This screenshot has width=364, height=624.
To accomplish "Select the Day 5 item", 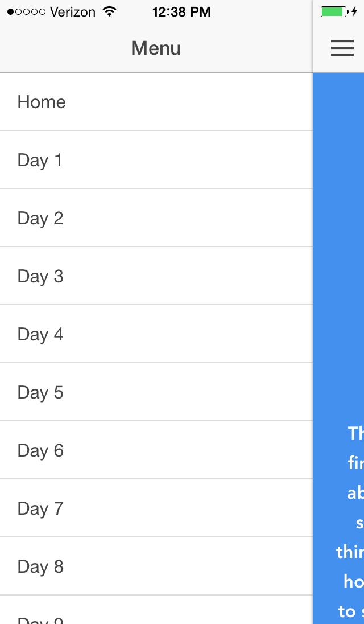I will coord(156,392).
